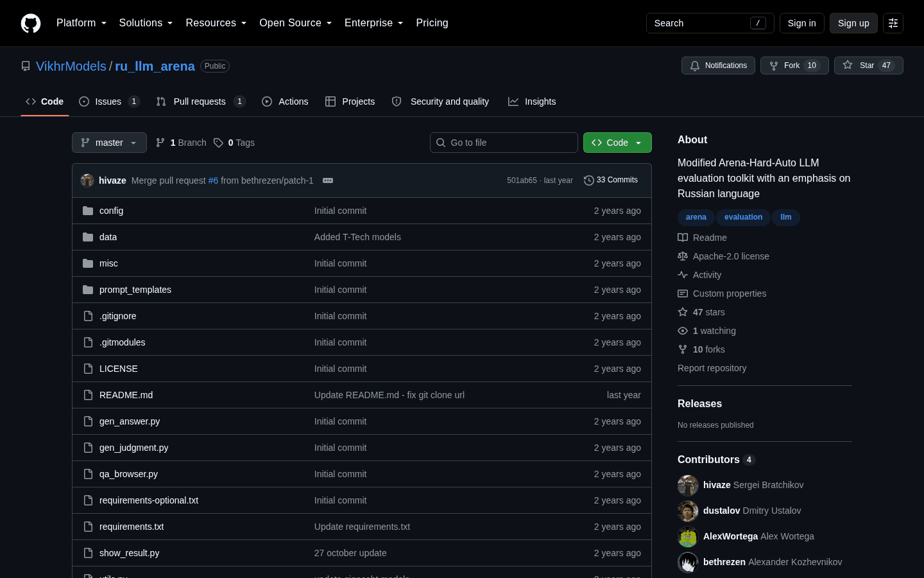Click the Report repository link
Image resolution: width=924 pixels, height=578 pixels.
coord(712,368)
